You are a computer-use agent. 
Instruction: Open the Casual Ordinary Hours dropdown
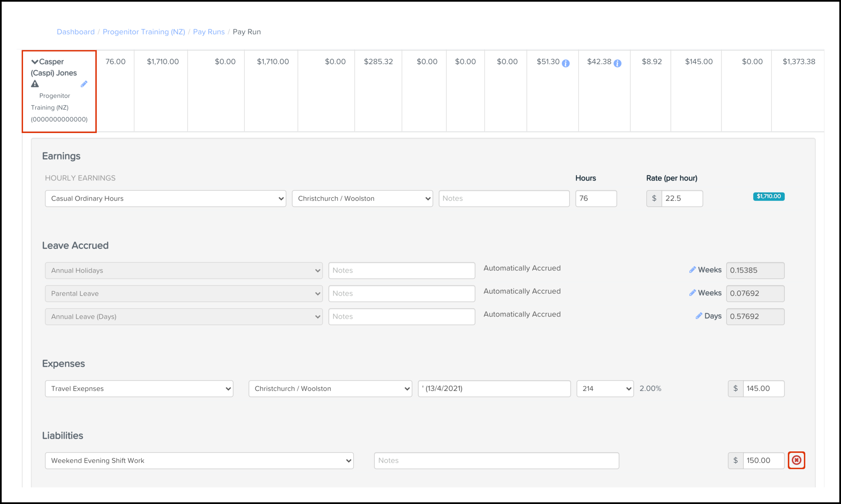pos(165,198)
